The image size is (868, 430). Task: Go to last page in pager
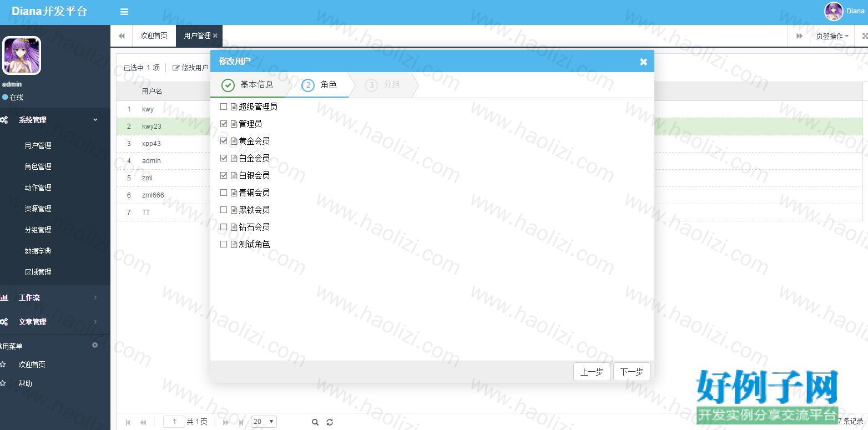pos(241,422)
